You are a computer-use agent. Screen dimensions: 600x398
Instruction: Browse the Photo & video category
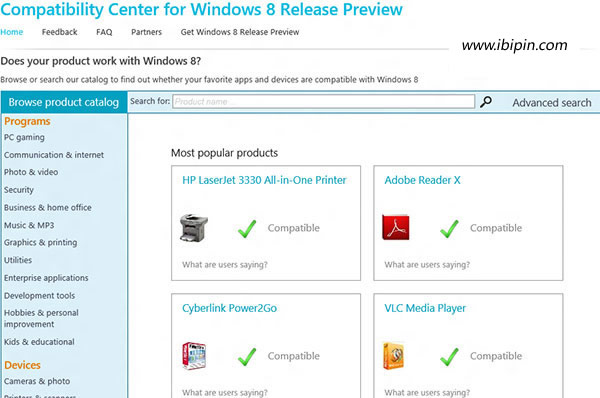31,172
